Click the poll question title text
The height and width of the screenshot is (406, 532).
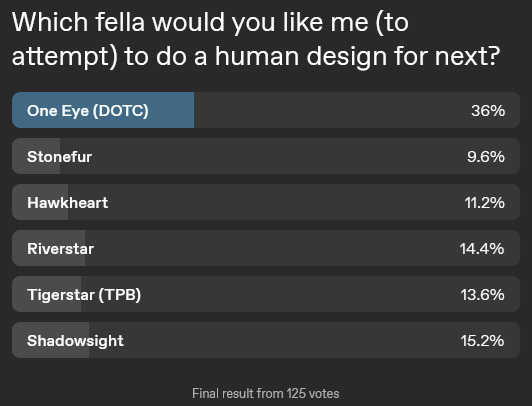256,39
